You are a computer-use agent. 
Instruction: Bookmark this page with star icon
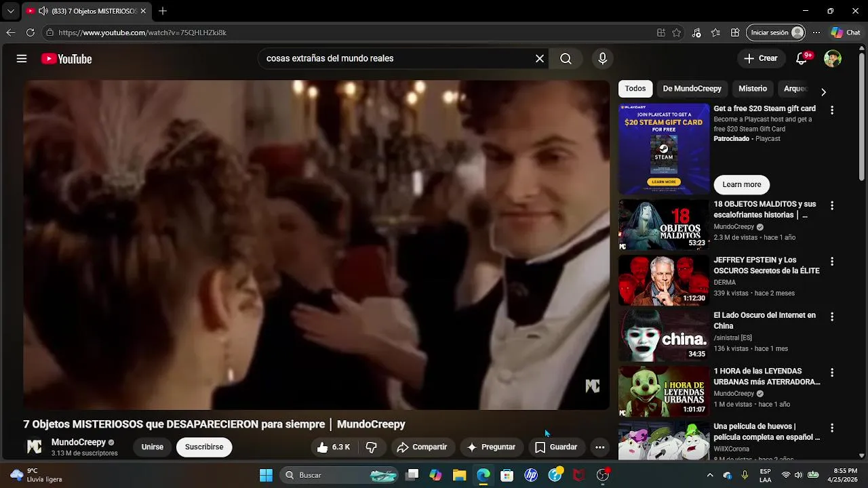676,33
